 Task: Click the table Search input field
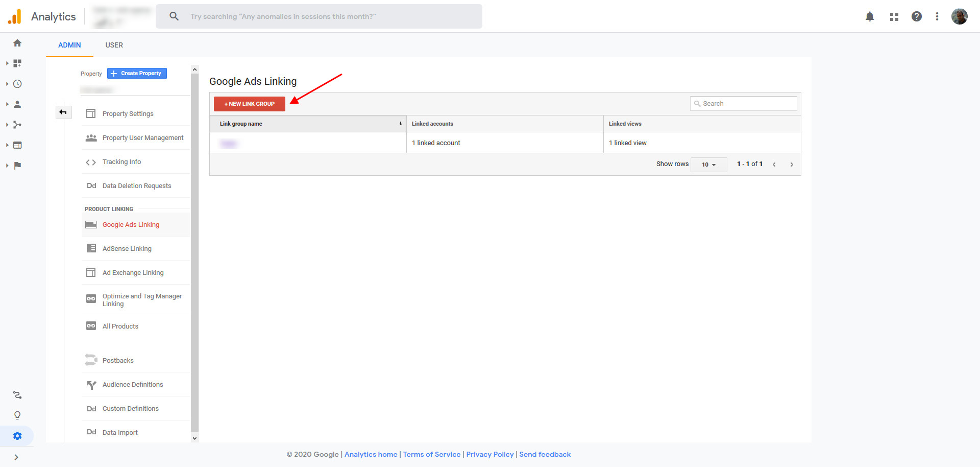744,103
